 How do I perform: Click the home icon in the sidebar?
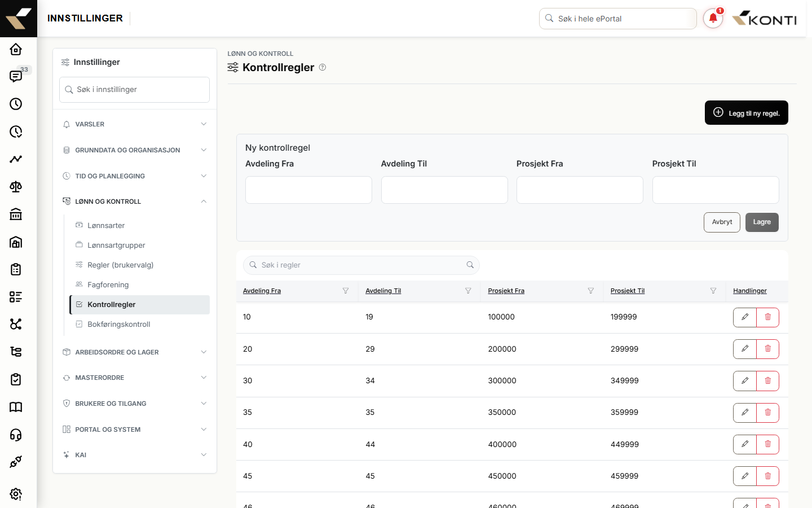coord(16,49)
